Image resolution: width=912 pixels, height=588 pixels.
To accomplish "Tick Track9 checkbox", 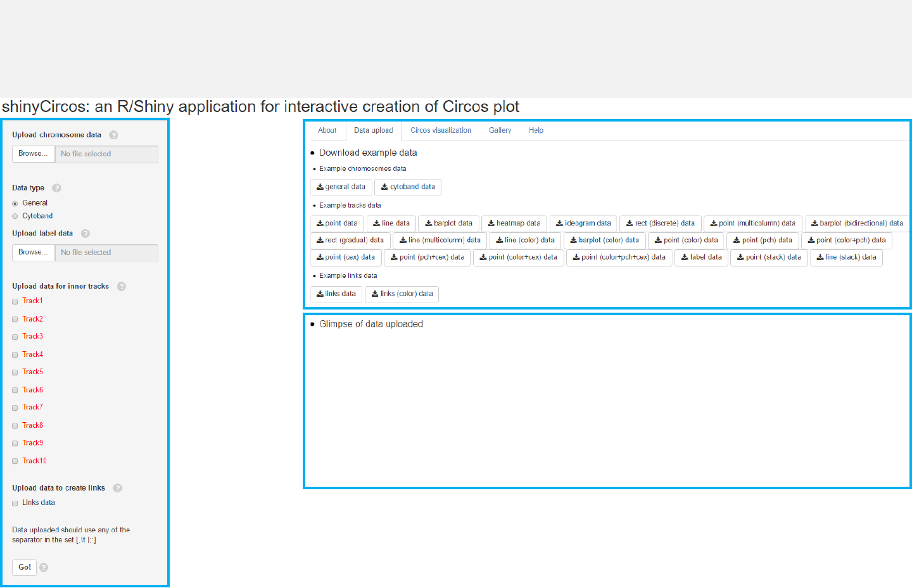I will point(15,444).
